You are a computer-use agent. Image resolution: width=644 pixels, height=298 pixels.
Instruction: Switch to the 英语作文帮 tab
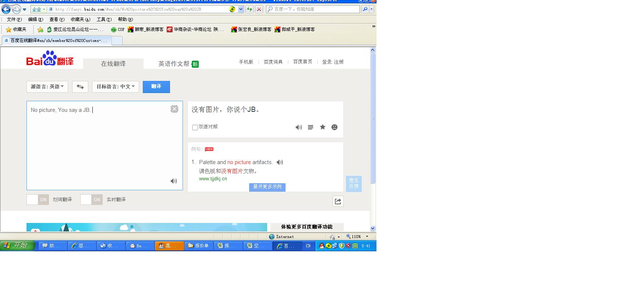(174, 64)
